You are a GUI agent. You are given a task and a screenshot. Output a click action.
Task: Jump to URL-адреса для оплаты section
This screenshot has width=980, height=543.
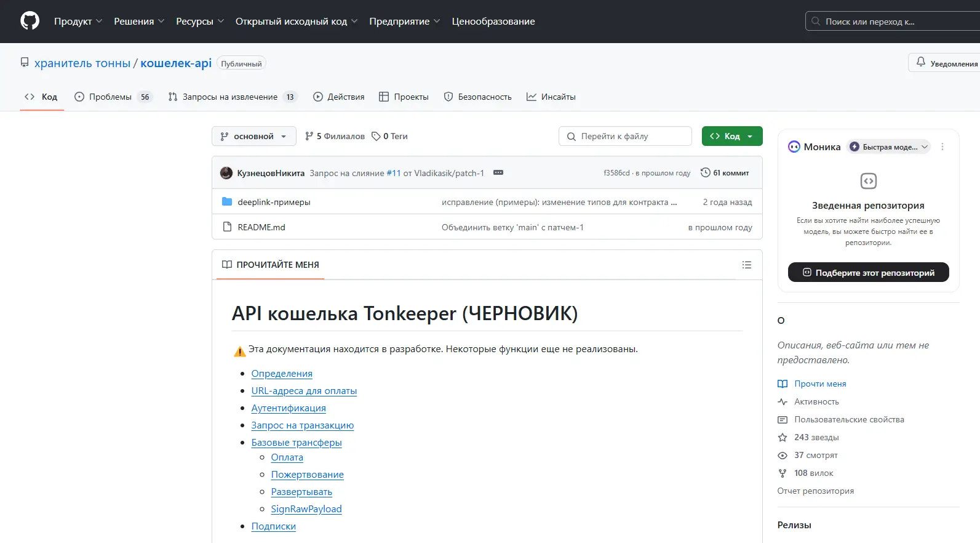coord(304,391)
